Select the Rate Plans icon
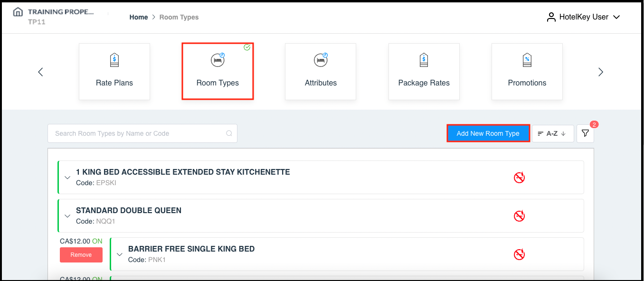The width and height of the screenshot is (644, 281). pos(114,59)
